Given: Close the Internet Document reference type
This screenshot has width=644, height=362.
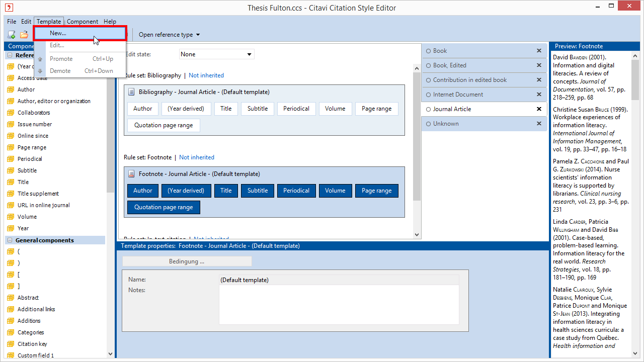Looking at the screenshot, I should pos(539,95).
